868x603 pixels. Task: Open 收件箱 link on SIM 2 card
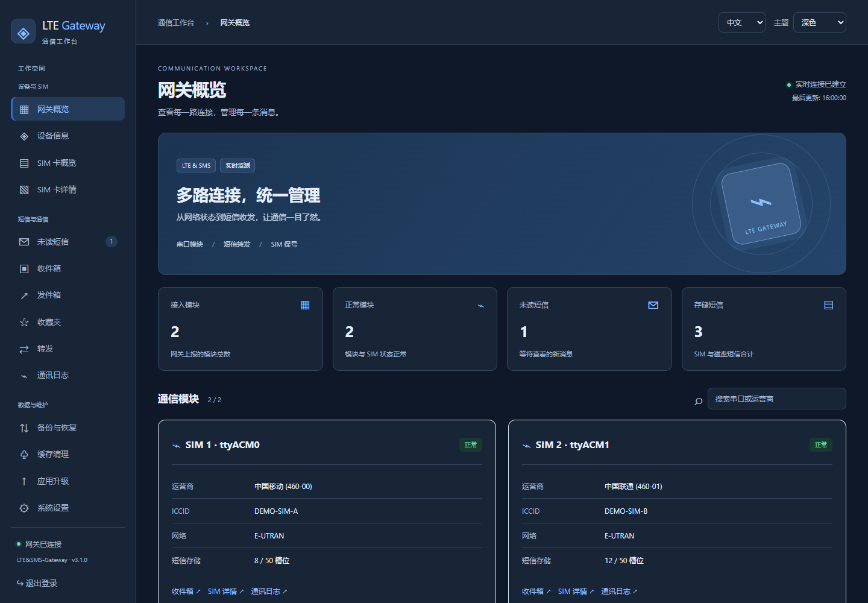536,592
